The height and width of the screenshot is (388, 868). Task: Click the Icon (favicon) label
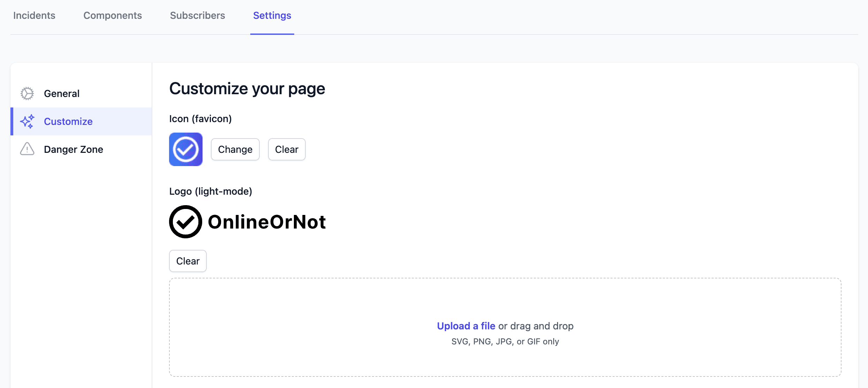click(x=200, y=119)
